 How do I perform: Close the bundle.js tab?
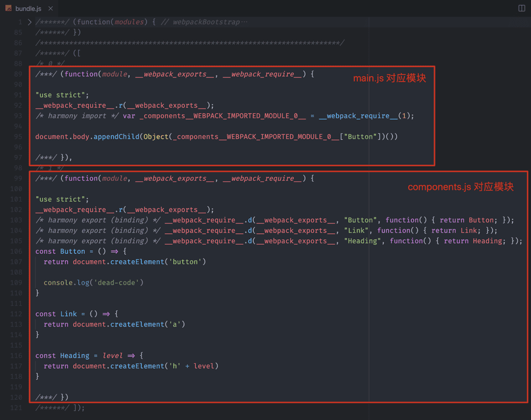(51, 8)
